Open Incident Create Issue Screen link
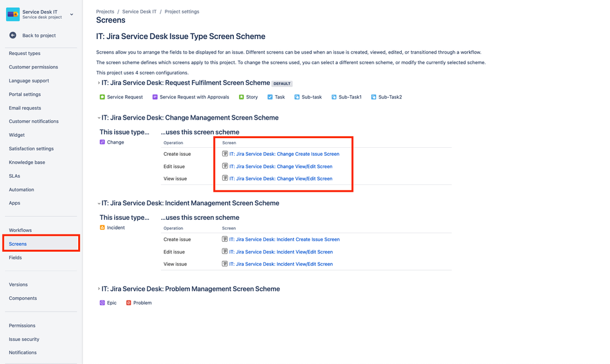This screenshot has width=610, height=364. 285,239
